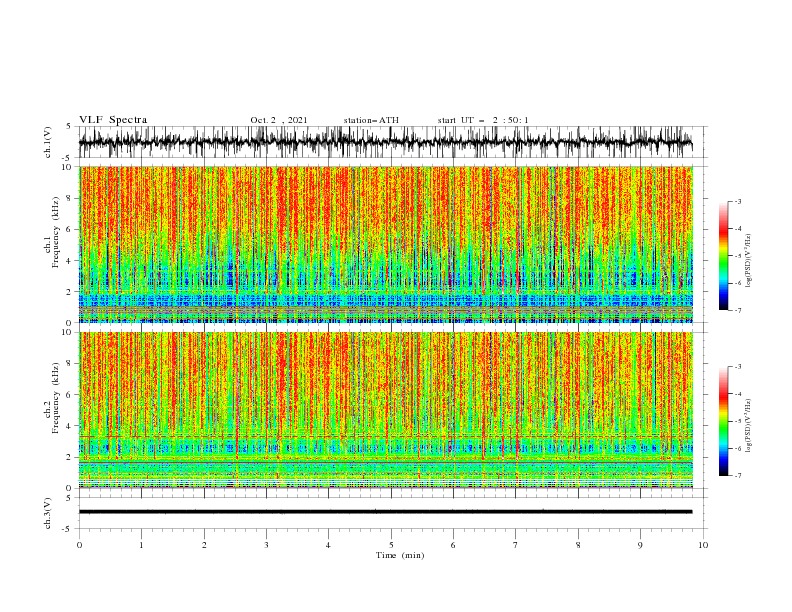
Task: Click the '-3' label on lower color bar
Action: [738, 367]
